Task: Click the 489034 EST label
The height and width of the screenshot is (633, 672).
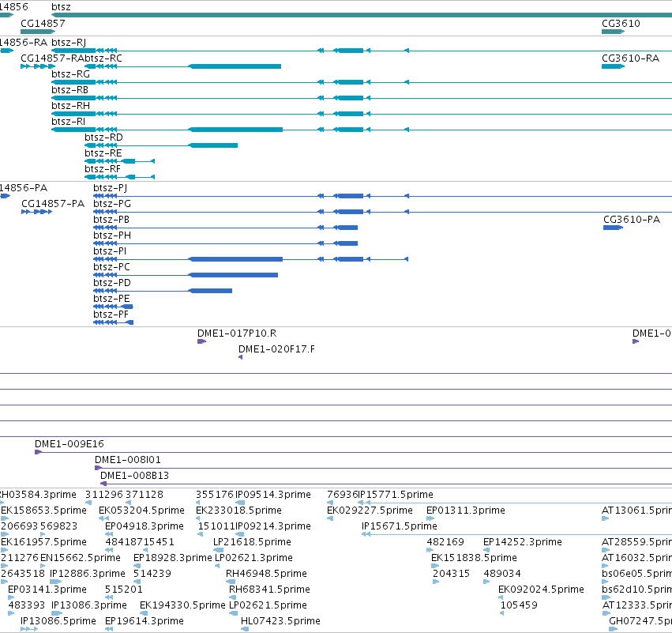Action: 502,574
